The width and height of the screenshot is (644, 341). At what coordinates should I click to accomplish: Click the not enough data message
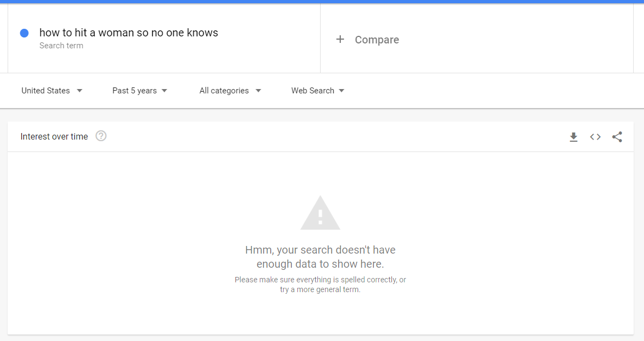[x=320, y=257]
